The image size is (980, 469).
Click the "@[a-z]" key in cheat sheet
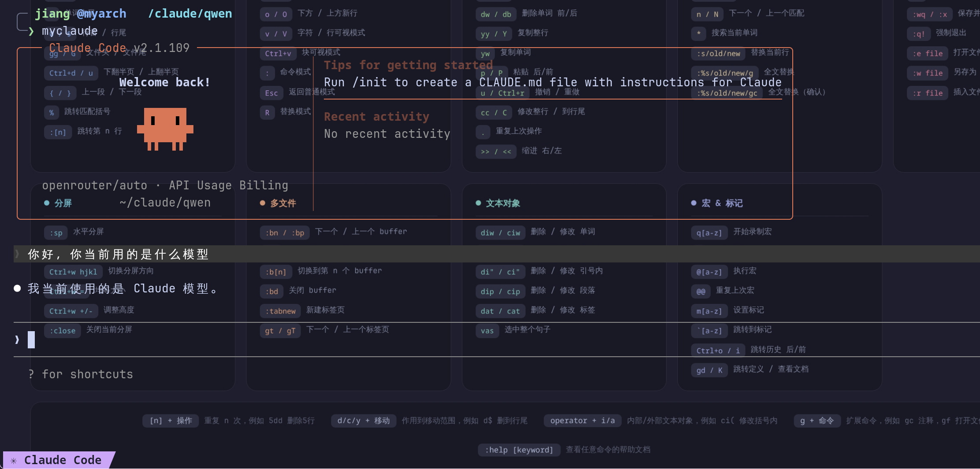pyautogui.click(x=709, y=272)
